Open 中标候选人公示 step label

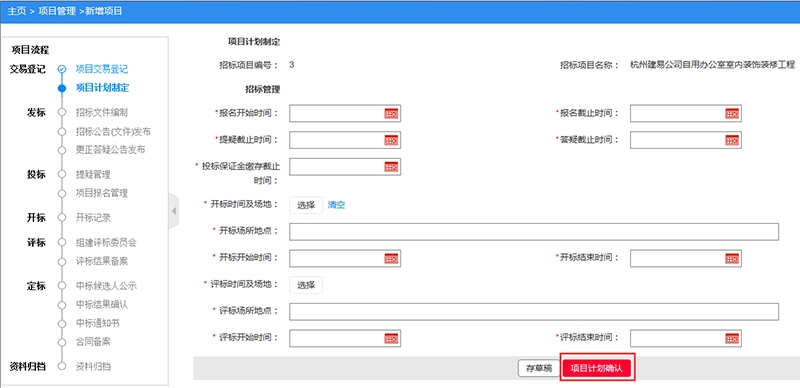(106, 286)
